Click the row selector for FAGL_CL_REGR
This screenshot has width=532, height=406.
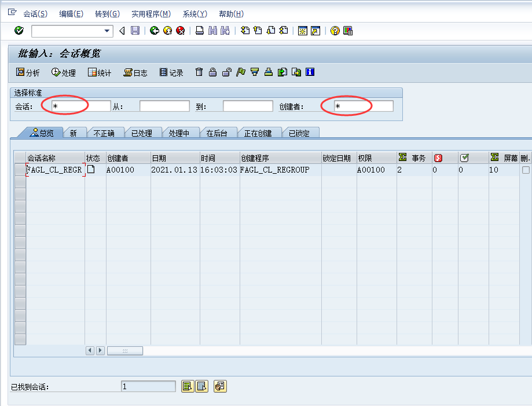pyautogui.click(x=20, y=170)
